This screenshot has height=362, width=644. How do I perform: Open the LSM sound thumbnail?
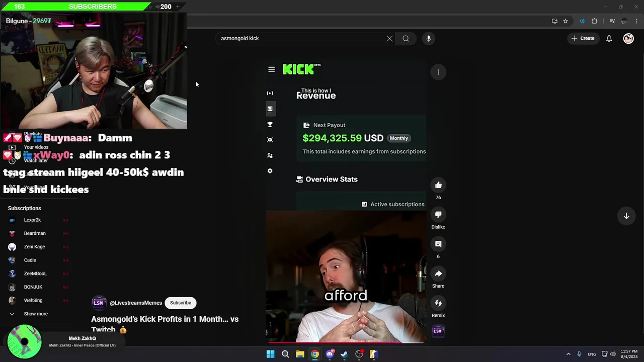coord(438,330)
